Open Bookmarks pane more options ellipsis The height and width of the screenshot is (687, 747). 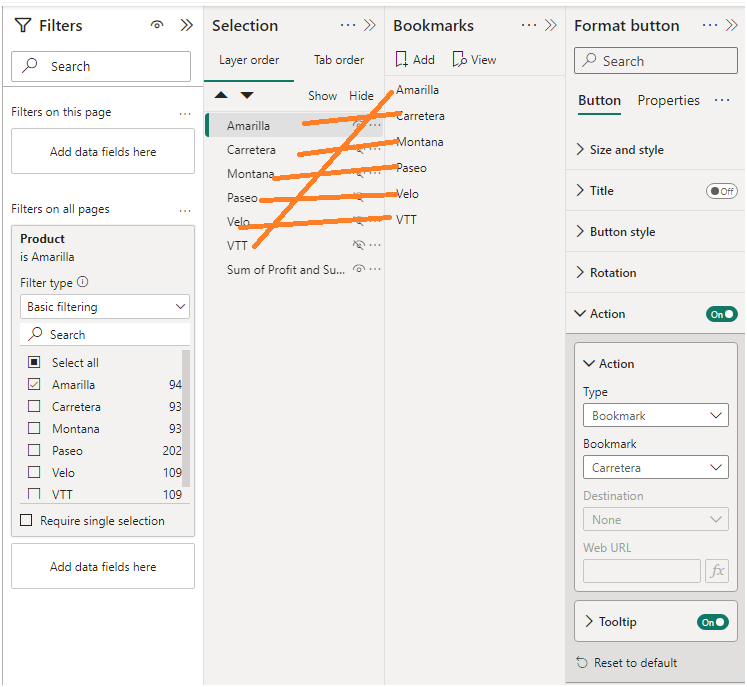pyautogui.click(x=529, y=25)
